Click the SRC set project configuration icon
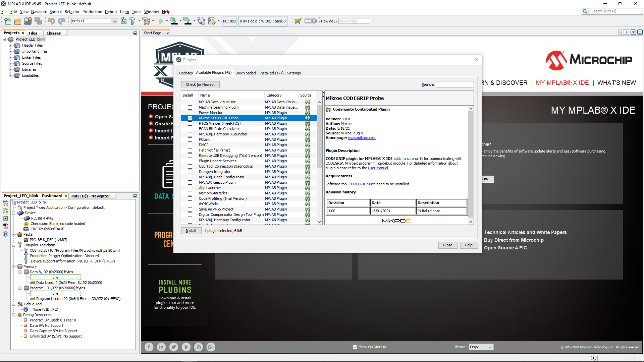The width and height of the screenshot is (644, 362). [123, 21]
